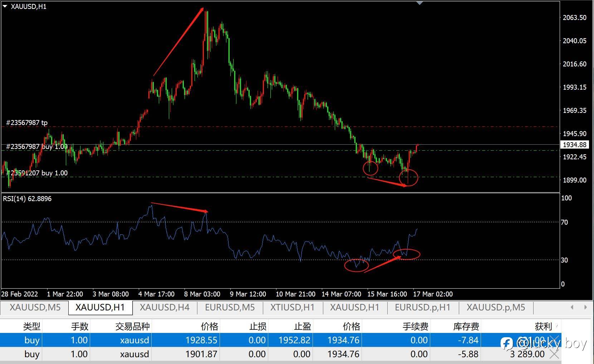Image resolution: width=594 pixels, height=364 pixels.
Task: Click the RSI(14) 62.8896 indicator label
Action: click(27, 199)
